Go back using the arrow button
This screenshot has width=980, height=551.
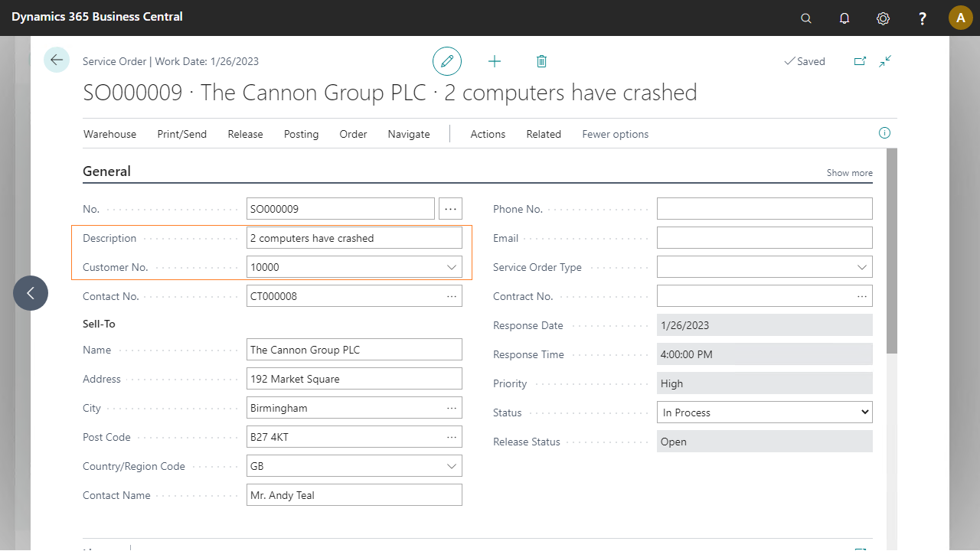57,60
